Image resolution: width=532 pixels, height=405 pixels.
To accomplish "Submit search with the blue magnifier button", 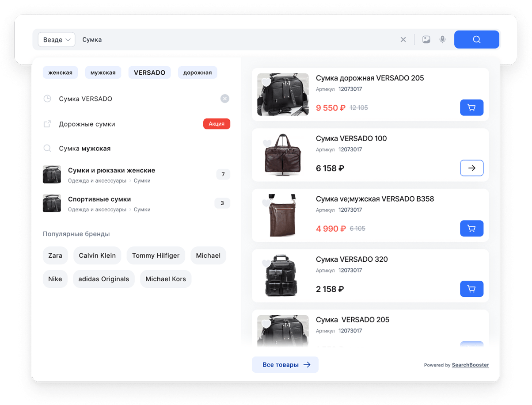I will pyautogui.click(x=476, y=39).
